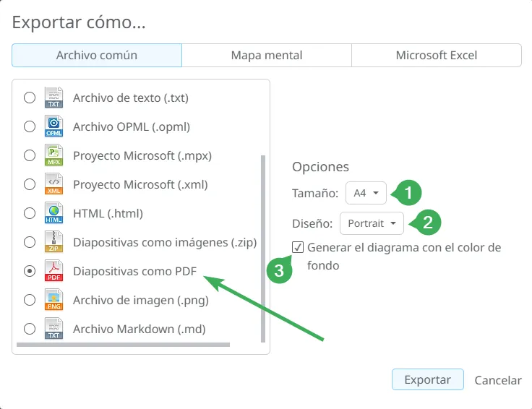Click the TXT text file icon
This screenshot has height=409, width=532.
click(x=53, y=98)
